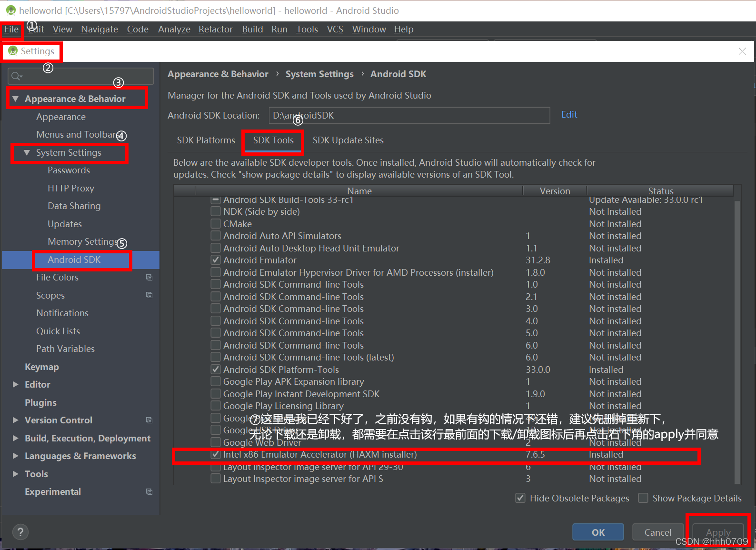This screenshot has width=756, height=550.
Task: Expand the Version Control section arrow
Action: click(15, 420)
